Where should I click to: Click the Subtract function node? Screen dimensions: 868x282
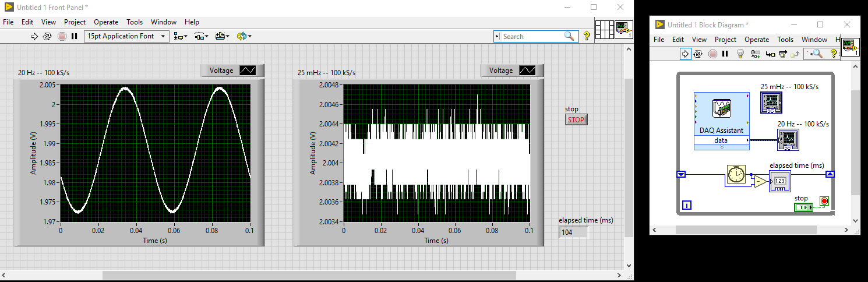[759, 182]
